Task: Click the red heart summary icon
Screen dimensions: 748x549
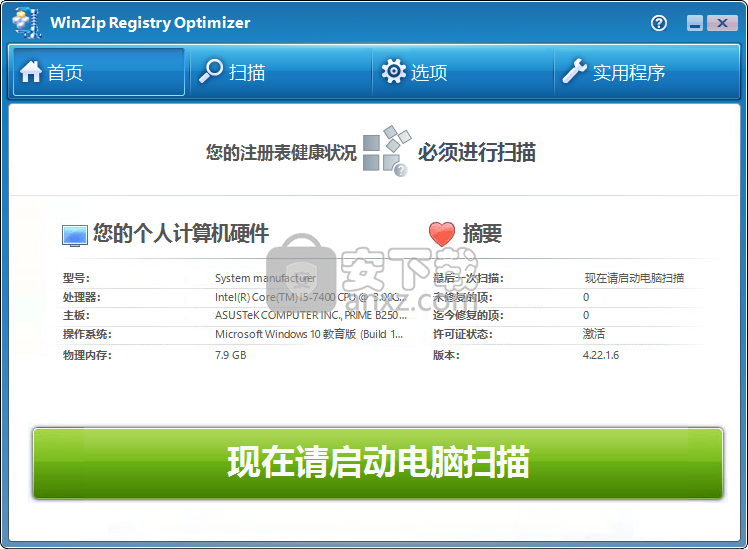Action: (441, 234)
